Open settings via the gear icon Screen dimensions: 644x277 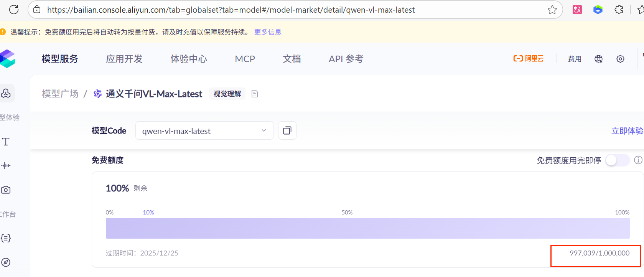(620, 59)
